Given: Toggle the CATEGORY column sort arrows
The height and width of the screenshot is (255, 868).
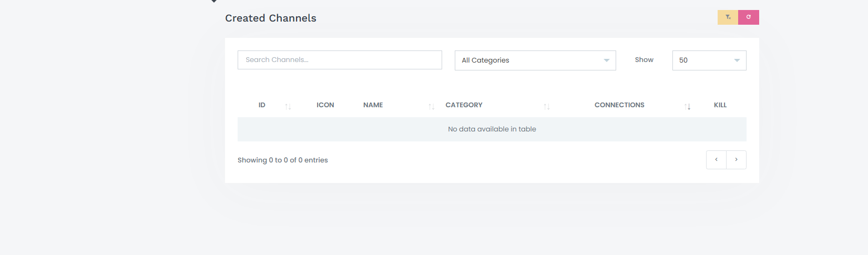Looking at the screenshot, I should [x=547, y=107].
